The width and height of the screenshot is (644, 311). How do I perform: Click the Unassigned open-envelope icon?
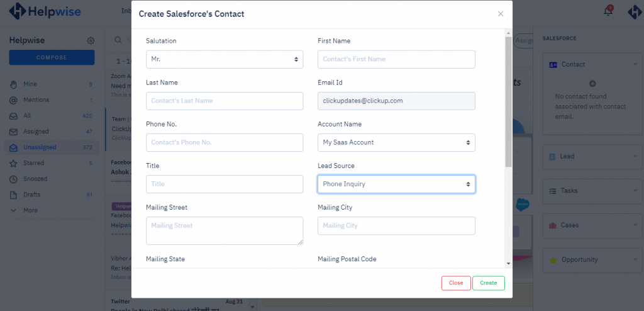(x=14, y=147)
